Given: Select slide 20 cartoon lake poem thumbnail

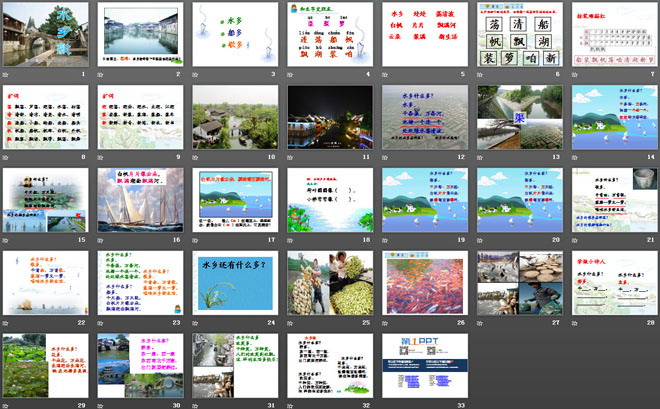Looking at the screenshot, I should pos(520,200).
